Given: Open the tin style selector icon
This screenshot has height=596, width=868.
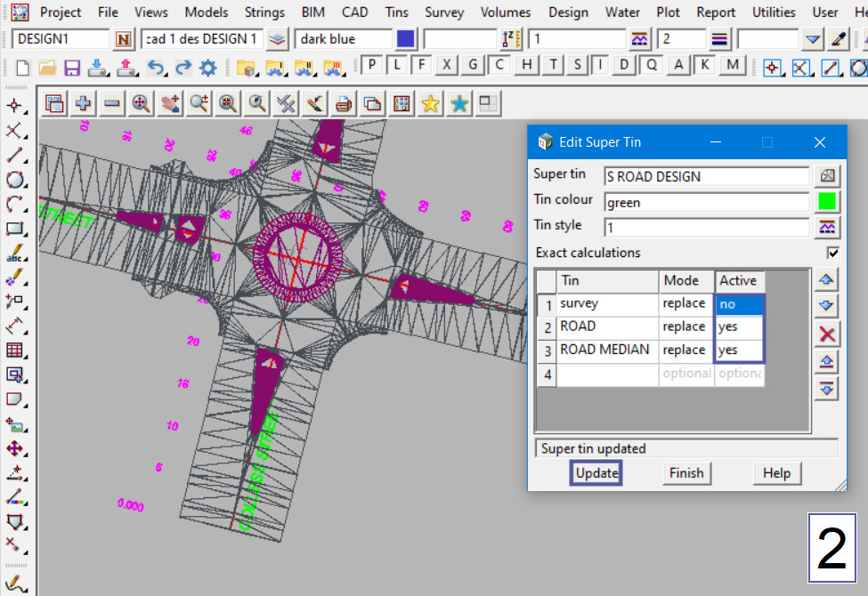Looking at the screenshot, I should point(827,227).
